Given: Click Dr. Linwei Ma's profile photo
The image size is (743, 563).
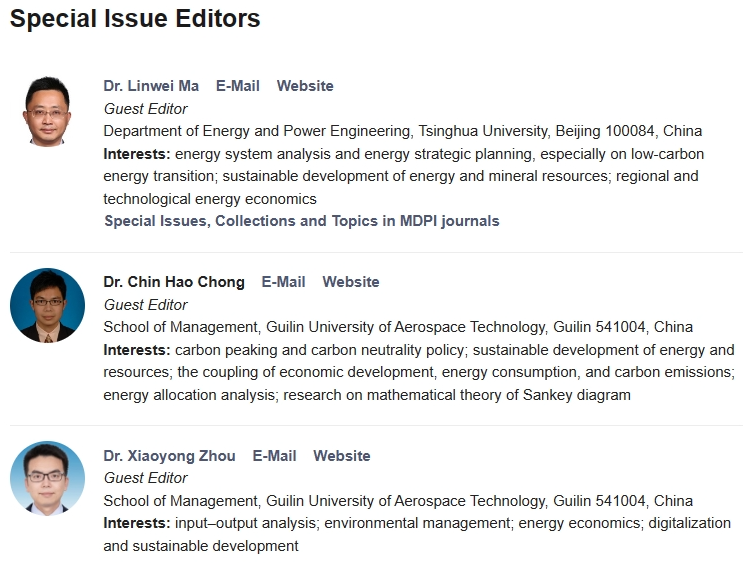Looking at the screenshot, I should click(47, 110).
